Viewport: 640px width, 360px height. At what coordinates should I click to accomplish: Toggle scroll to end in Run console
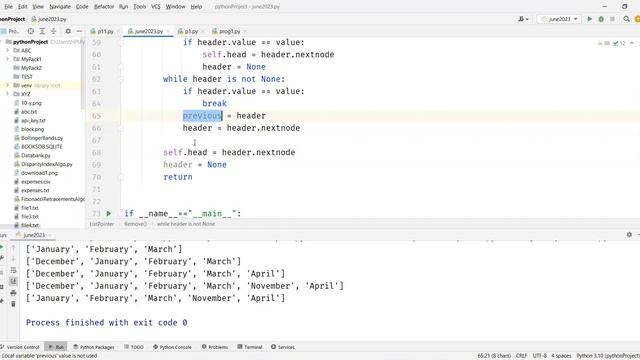[13, 281]
